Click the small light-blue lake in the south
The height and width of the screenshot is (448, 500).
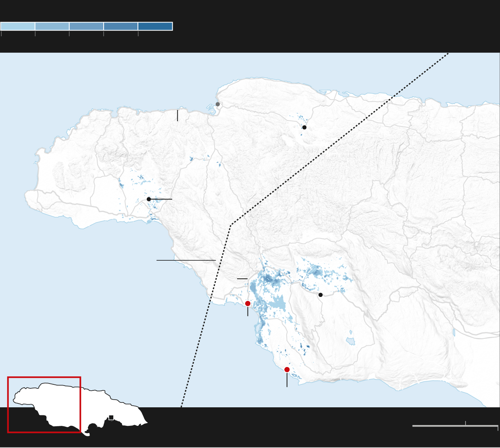point(350,341)
